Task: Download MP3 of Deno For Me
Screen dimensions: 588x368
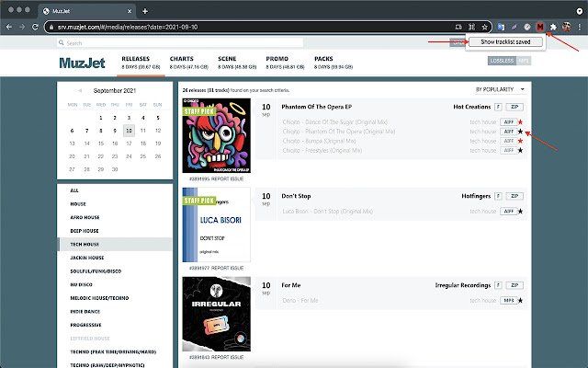Action: click(x=508, y=301)
